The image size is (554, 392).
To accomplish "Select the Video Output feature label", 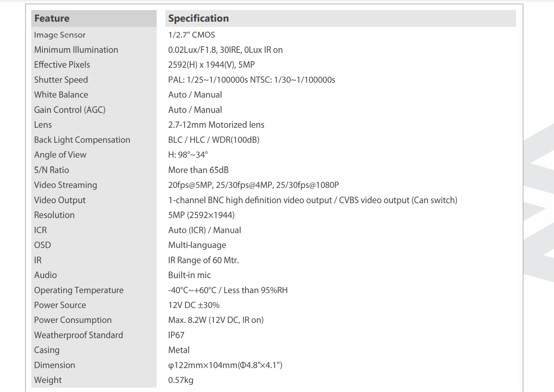I will click(x=60, y=200).
